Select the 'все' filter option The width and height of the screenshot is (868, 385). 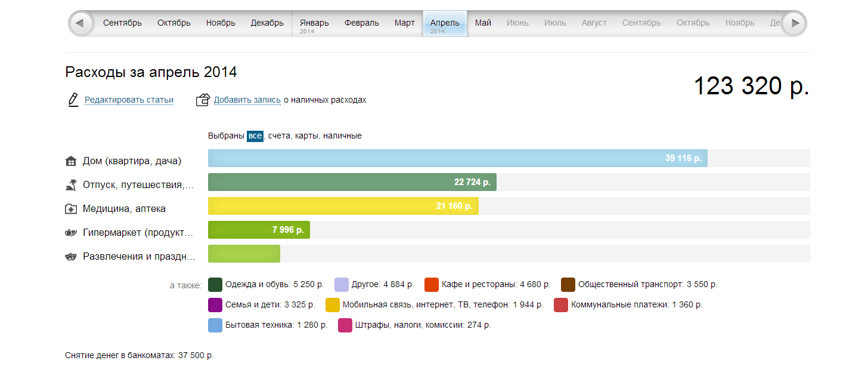pyautogui.click(x=255, y=136)
